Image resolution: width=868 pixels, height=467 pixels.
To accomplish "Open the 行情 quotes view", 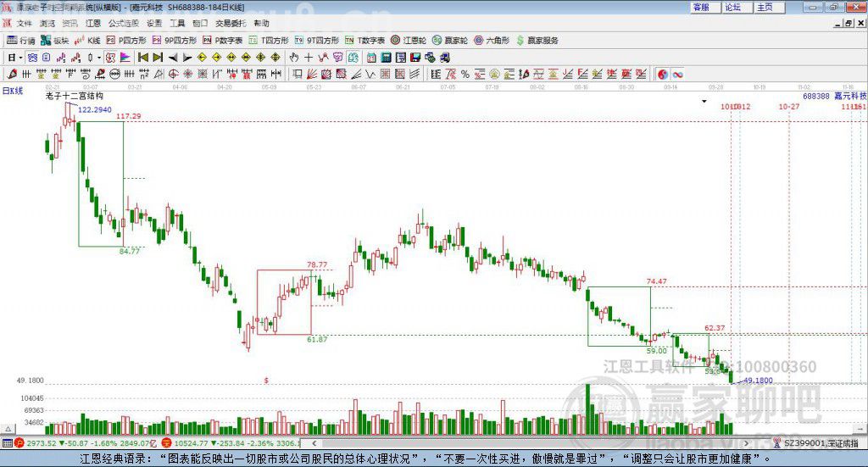I will [21, 41].
